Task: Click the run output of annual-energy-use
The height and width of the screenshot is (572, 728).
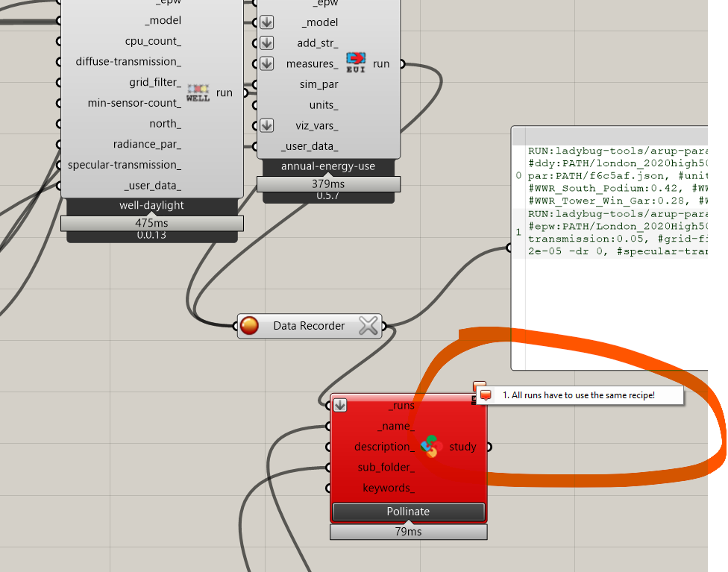Action: click(x=381, y=63)
